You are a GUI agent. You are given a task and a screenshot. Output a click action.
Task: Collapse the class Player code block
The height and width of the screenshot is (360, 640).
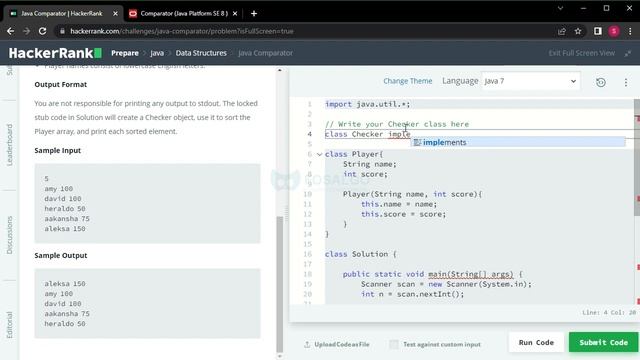coord(320,154)
